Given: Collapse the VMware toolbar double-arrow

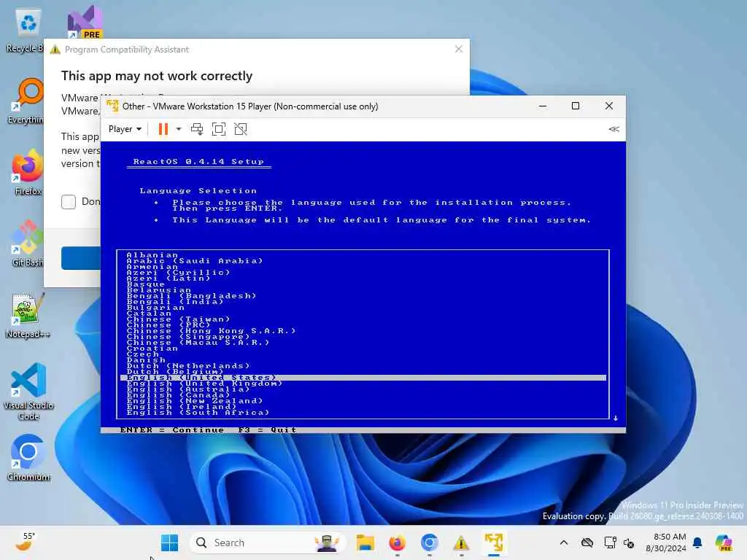Looking at the screenshot, I should [614, 129].
